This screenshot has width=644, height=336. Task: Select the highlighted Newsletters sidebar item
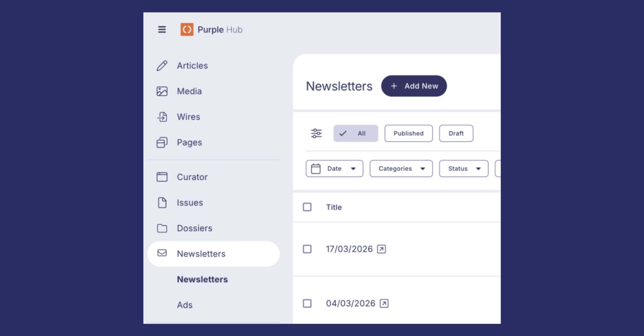pos(213,254)
